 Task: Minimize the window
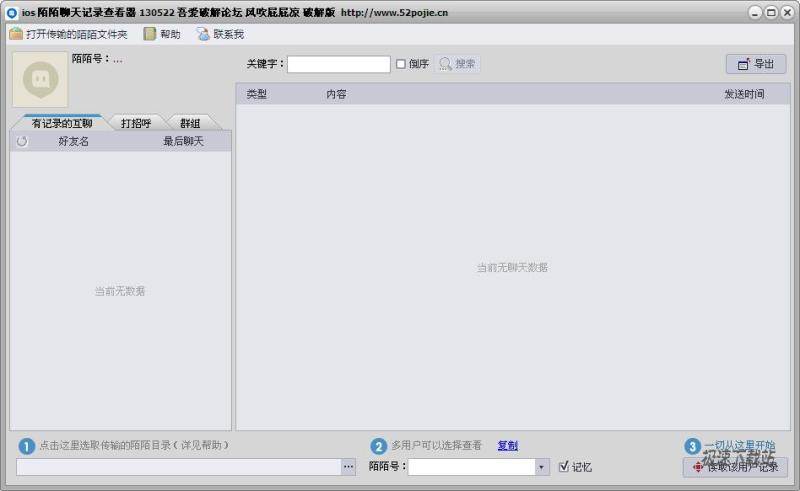(x=755, y=13)
